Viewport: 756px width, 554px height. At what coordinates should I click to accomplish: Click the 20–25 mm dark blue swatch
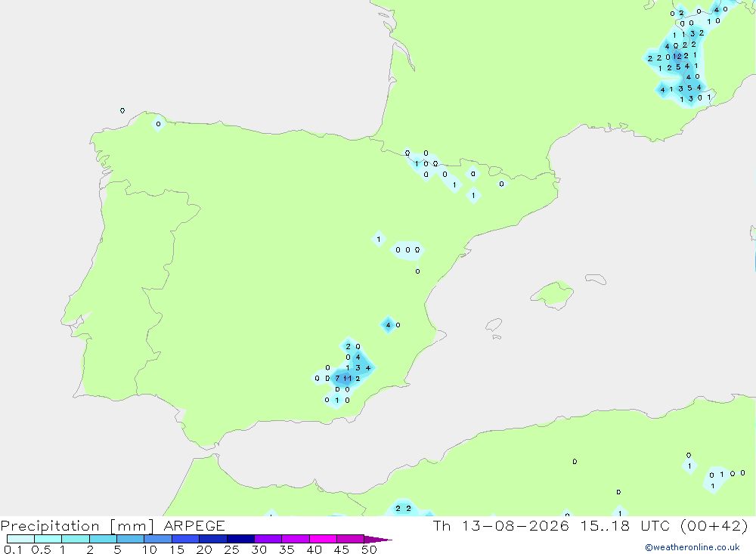pyautogui.click(x=213, y=539)
